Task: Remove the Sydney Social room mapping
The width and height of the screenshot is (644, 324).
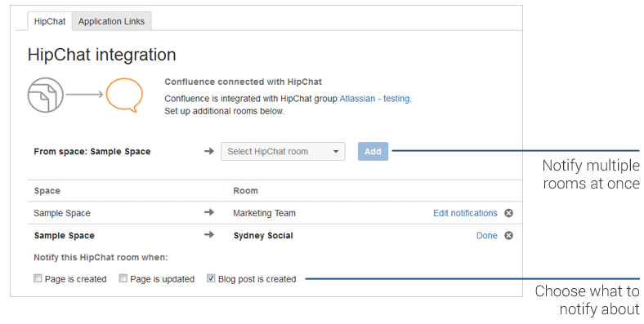Action: click(x=508, y=235)
